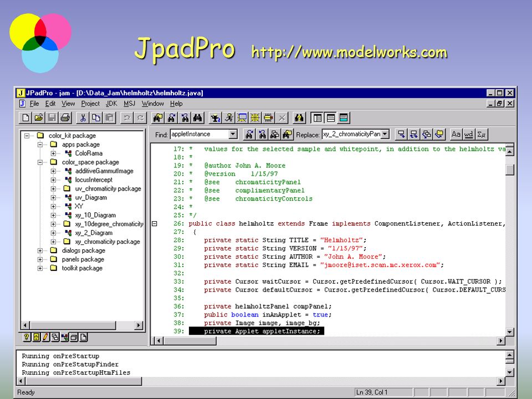Click the replace-in-windows icon

[427, 134]
